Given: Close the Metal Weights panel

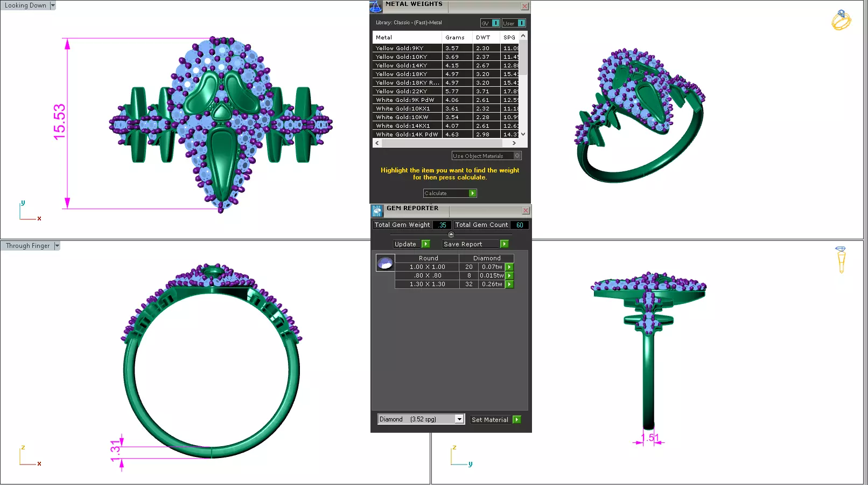Looking at the screenshot, I should [x=525, y=6].
